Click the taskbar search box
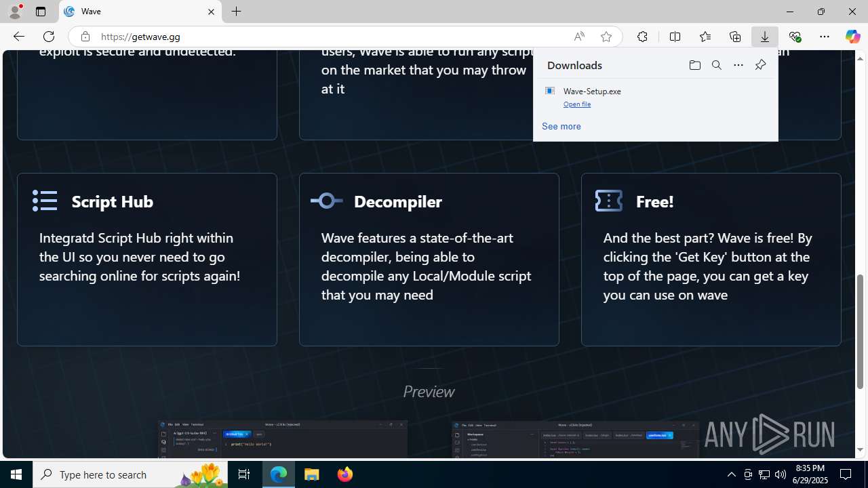Viewport: 868px width, 488px height. click(x=130, y=474)
